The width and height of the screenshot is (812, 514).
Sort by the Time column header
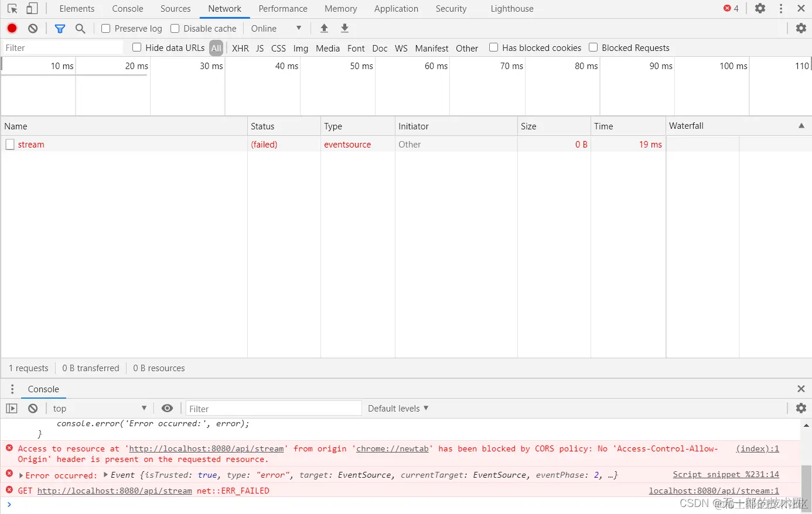coord(628,126)
